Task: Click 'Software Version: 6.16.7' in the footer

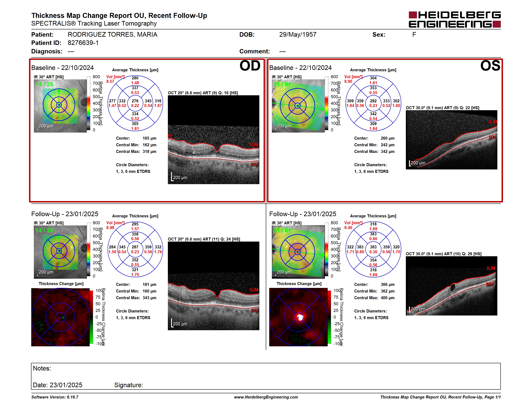Action: (x=55, y=397)
